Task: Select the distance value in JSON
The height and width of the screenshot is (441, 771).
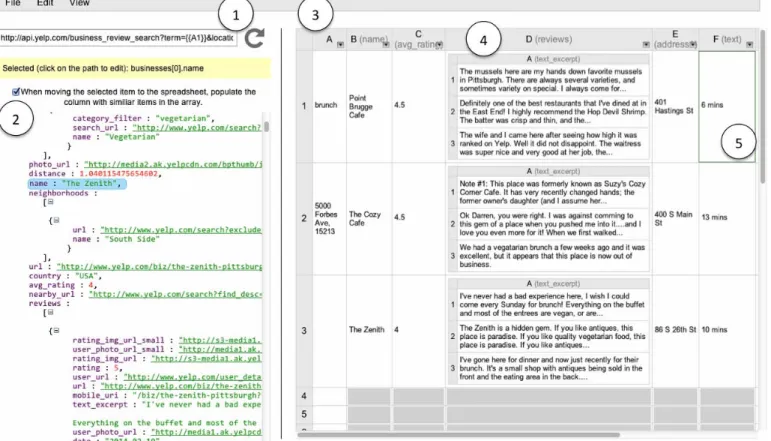Action: (119, 174)
